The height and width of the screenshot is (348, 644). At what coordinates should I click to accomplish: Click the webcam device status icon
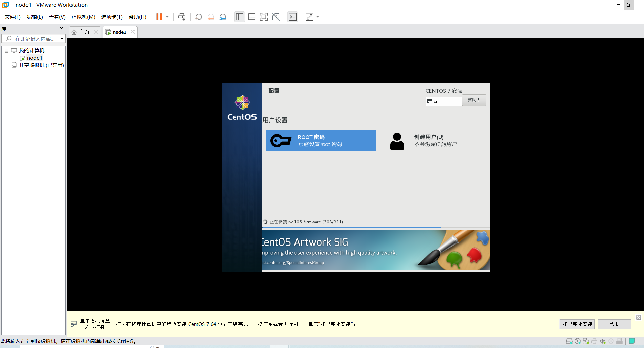pyautogui.click(x=611, y=341)
